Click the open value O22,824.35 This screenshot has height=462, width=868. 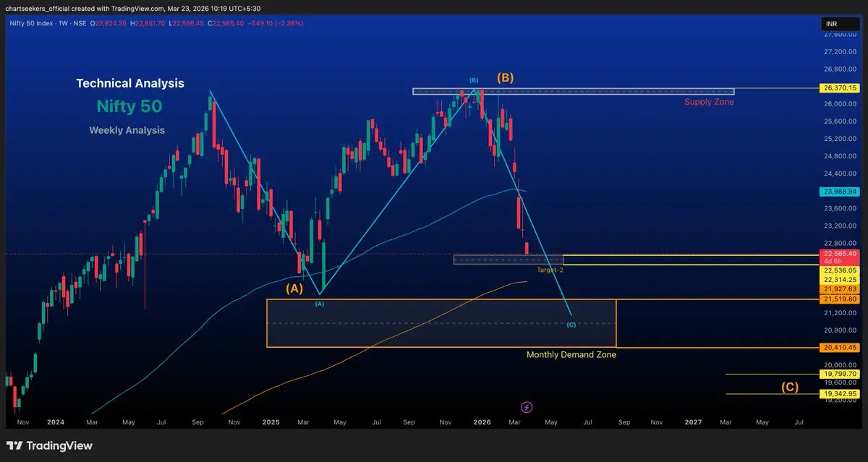point(109,23)
